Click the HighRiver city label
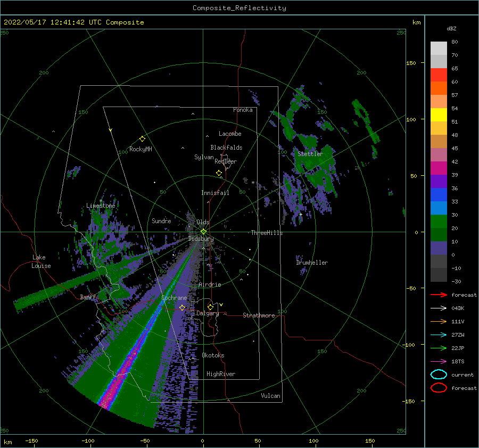Image resolution: width=479 pixels, height=448 pixels. coord(221,374)
